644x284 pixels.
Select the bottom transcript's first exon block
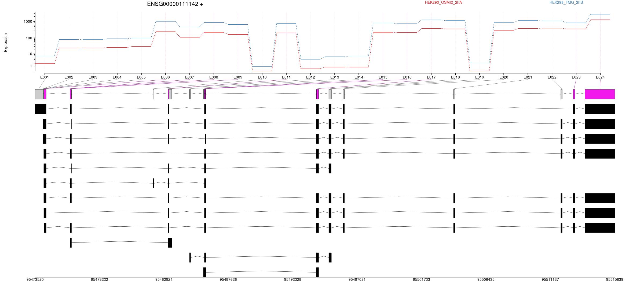click(204, 272)
